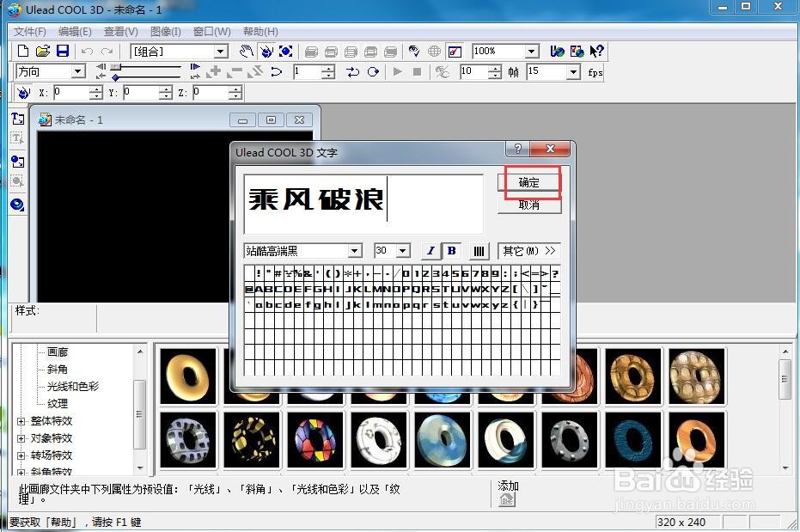Open the 窗口(W) menu
Image resolution: width=800 pixels, height=532 pixels.
(211, 32)
